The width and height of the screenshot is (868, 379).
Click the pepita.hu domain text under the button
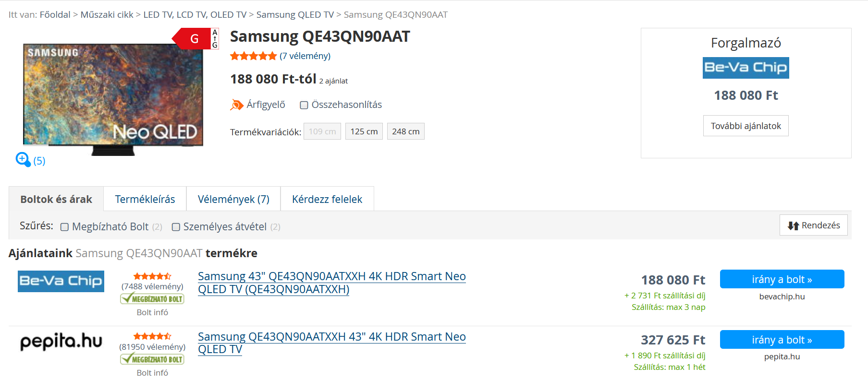pos(782,356)
